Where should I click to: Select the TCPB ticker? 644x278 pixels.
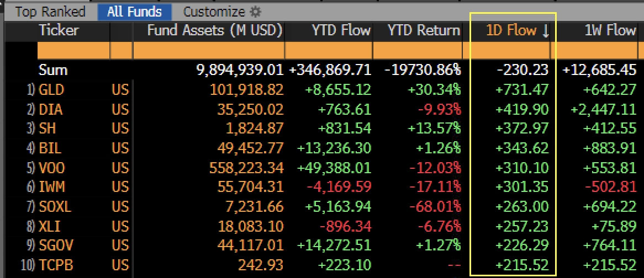click(x=55, y=265)
